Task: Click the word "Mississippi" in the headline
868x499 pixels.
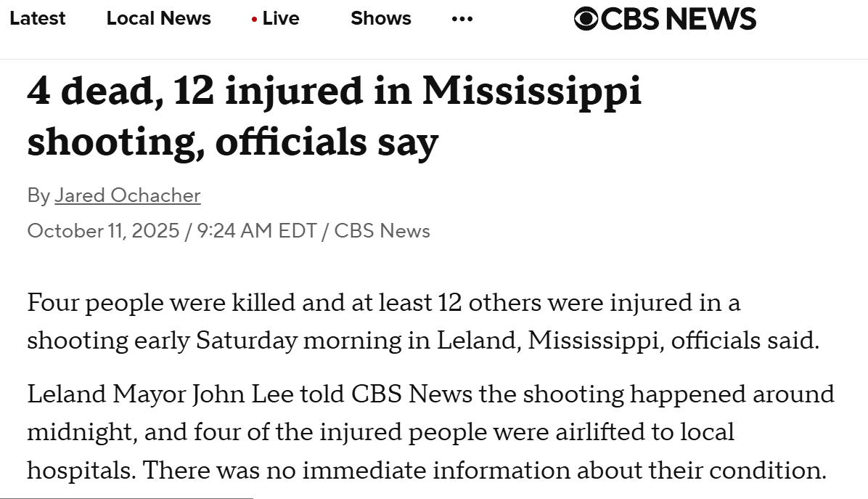Action: pos(532,92)
